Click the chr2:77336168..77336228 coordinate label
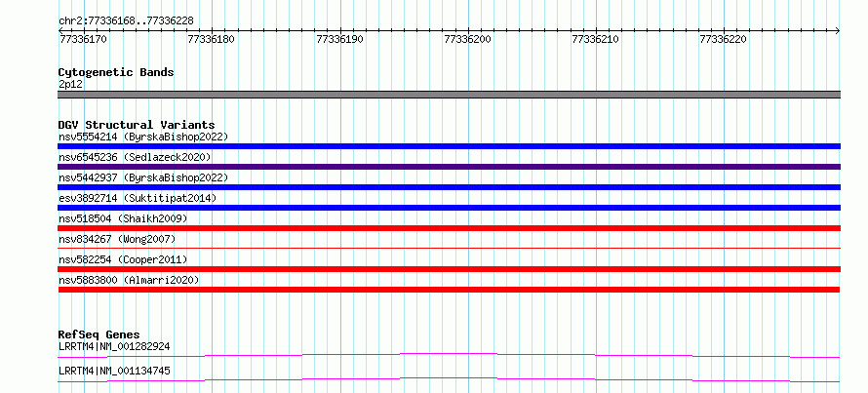Screen dimensions: 868x393 (x=126, y=21)
